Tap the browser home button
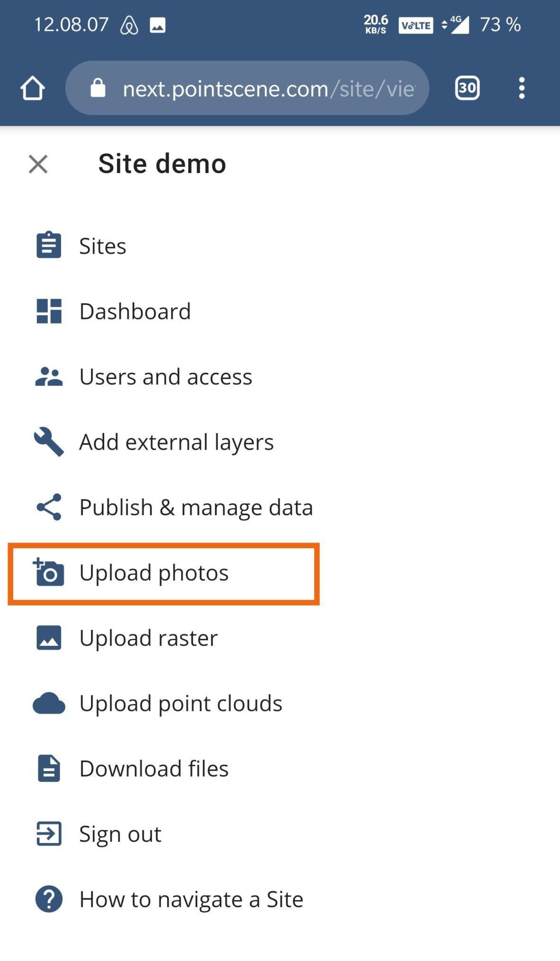The height and width of the screenshot is (961, 560). (32, 88)
